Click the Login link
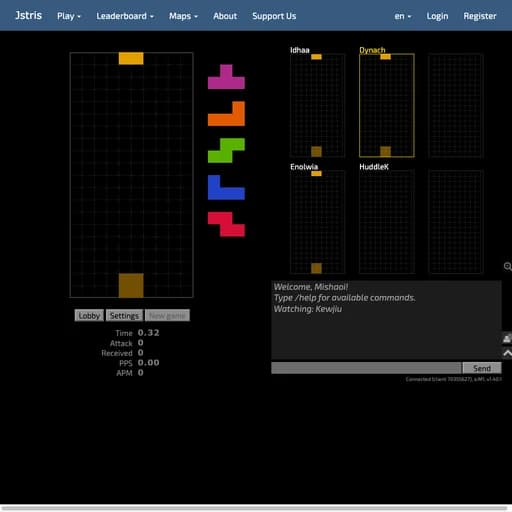512x512 pixels. [437, 16]
